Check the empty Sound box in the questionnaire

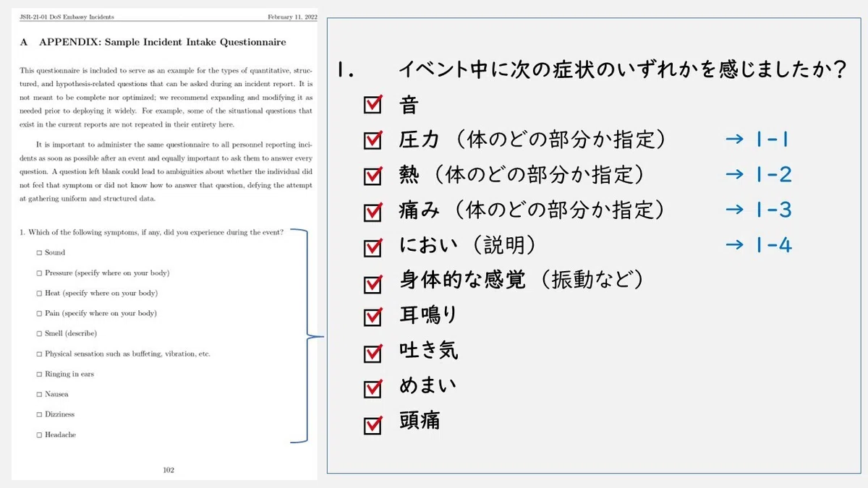coord(39,253)
